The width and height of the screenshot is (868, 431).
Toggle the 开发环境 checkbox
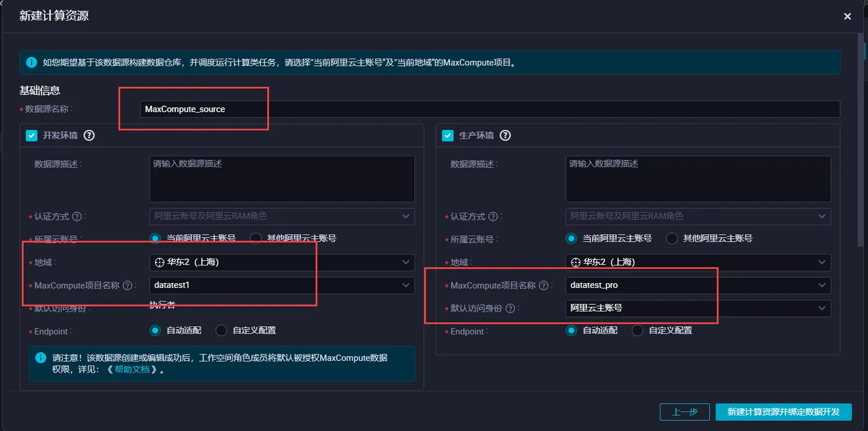(32, 135)
